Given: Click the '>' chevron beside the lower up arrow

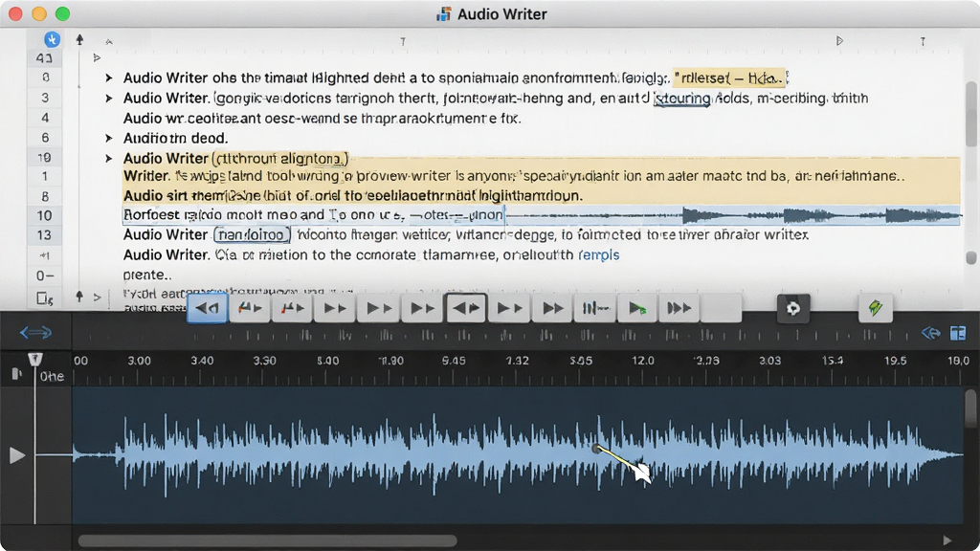Looking at the screenshot, I should point(97,298).
